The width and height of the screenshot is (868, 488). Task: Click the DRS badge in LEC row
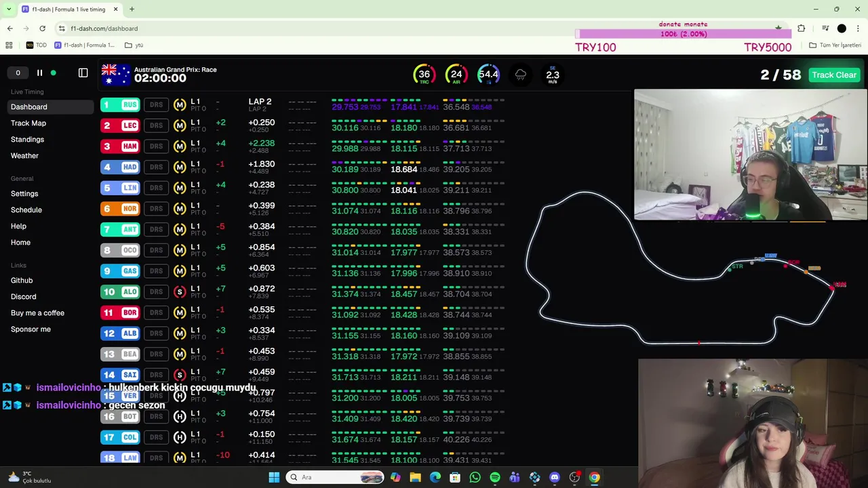[x=156, y=125]
